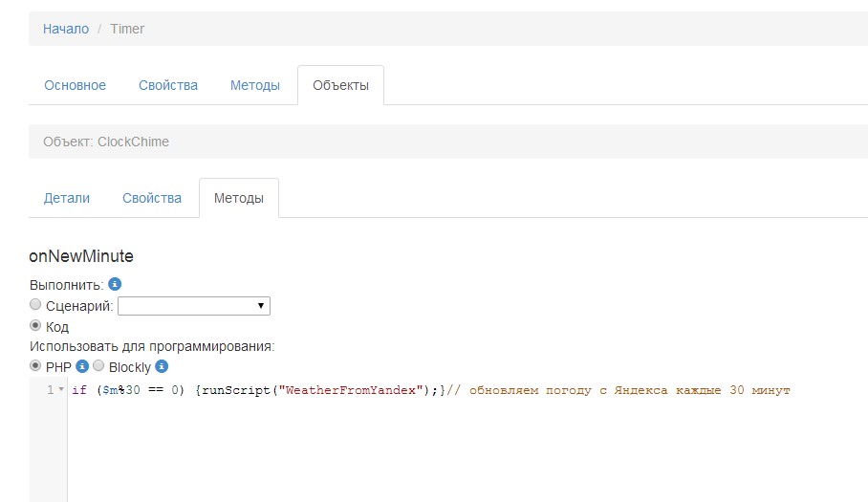Click inside the PHP code editor line

coord(430,390)
